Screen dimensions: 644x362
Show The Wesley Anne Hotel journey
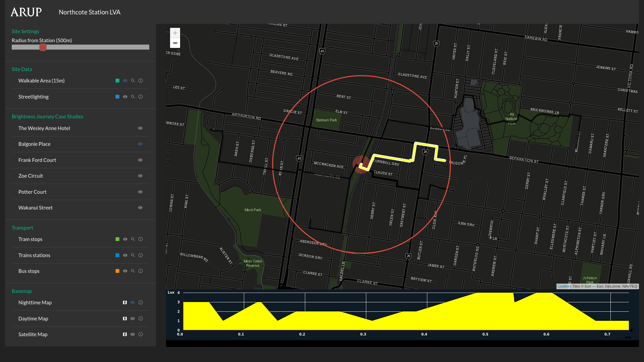[140, 128]
